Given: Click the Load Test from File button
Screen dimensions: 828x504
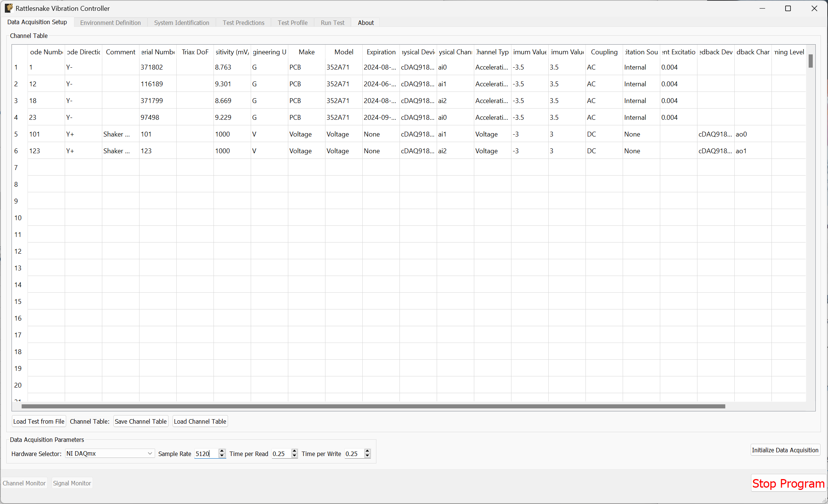Looking at the screenshot, I should [39, 421].
